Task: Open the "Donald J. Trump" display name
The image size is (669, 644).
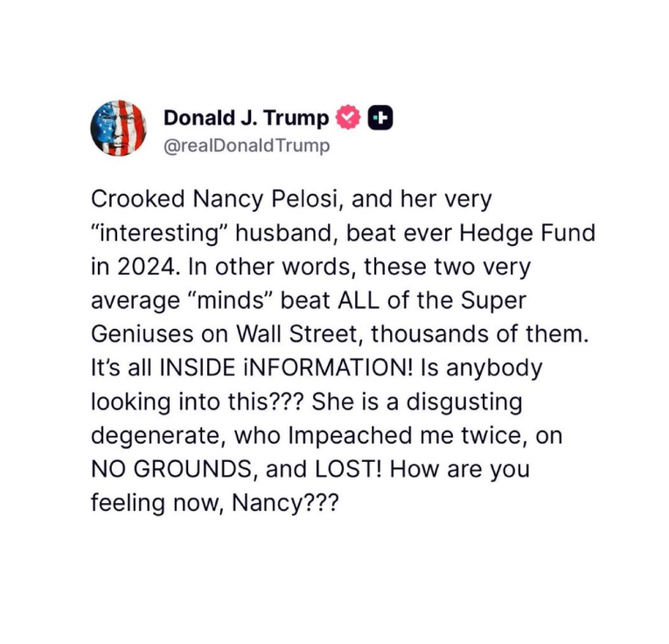Action: tap(246, 117)
